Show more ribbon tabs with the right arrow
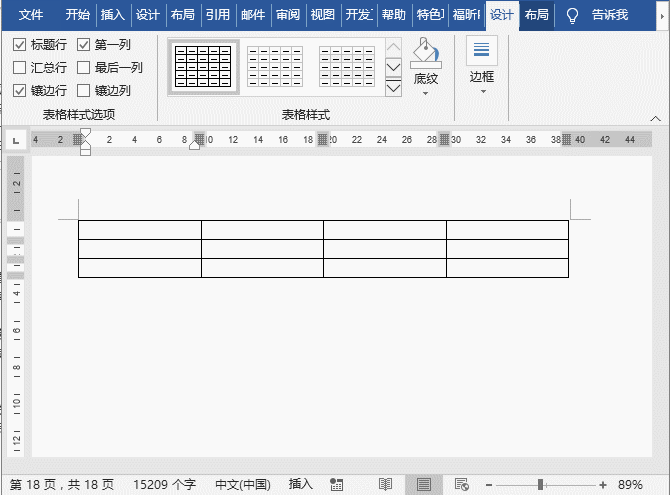Screen dimensions: 670x495 pyautogui.click(x=662, y=16)
